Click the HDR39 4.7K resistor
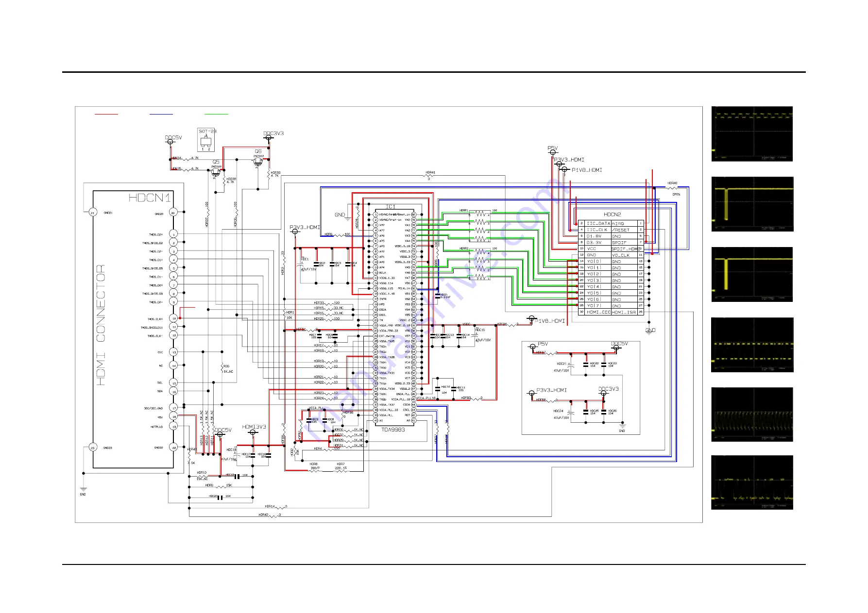 point(268,174)
